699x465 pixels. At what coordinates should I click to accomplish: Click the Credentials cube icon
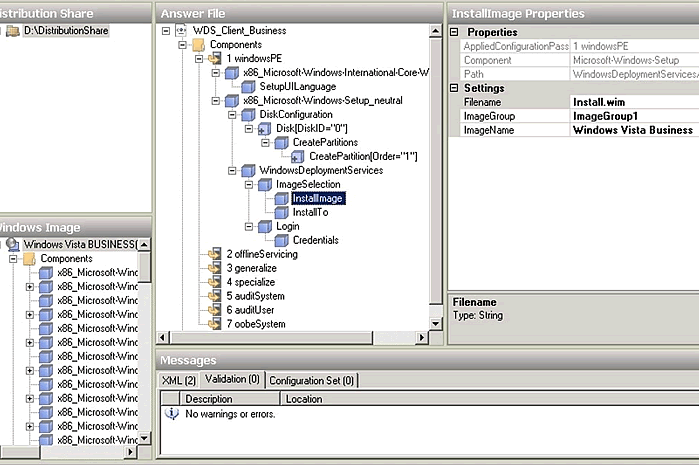pos(281,240)
